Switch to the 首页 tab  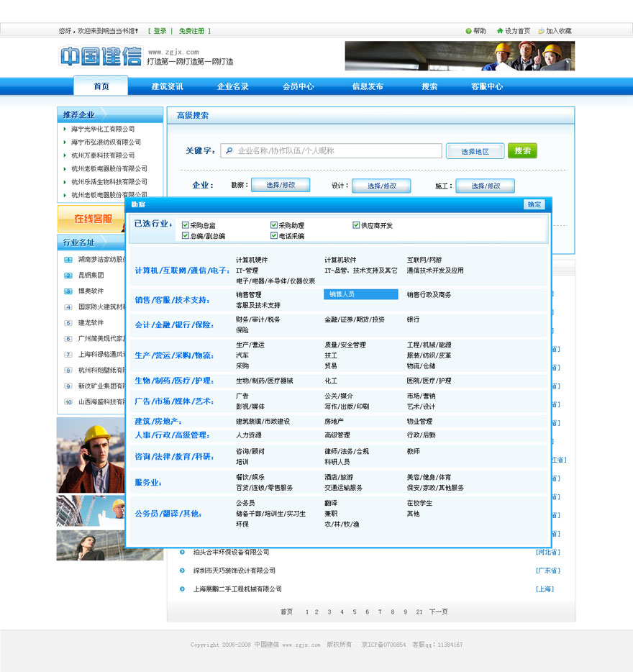click(101, 86)
